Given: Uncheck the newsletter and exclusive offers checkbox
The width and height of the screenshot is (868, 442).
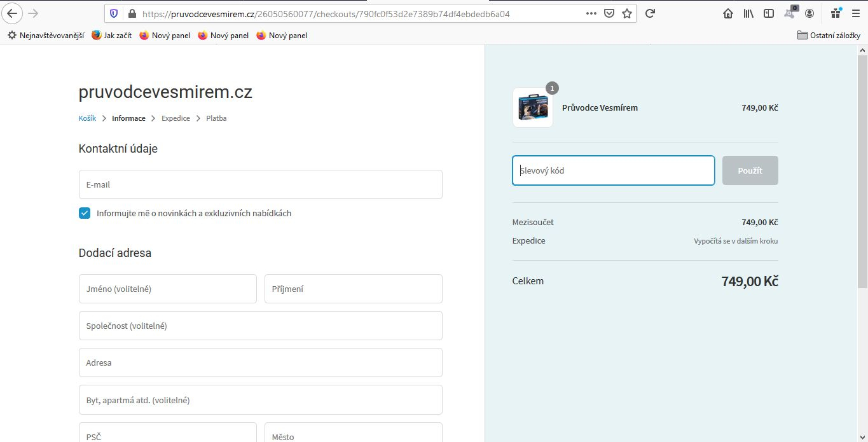Looking at the screenshot, I should point(85,213).
